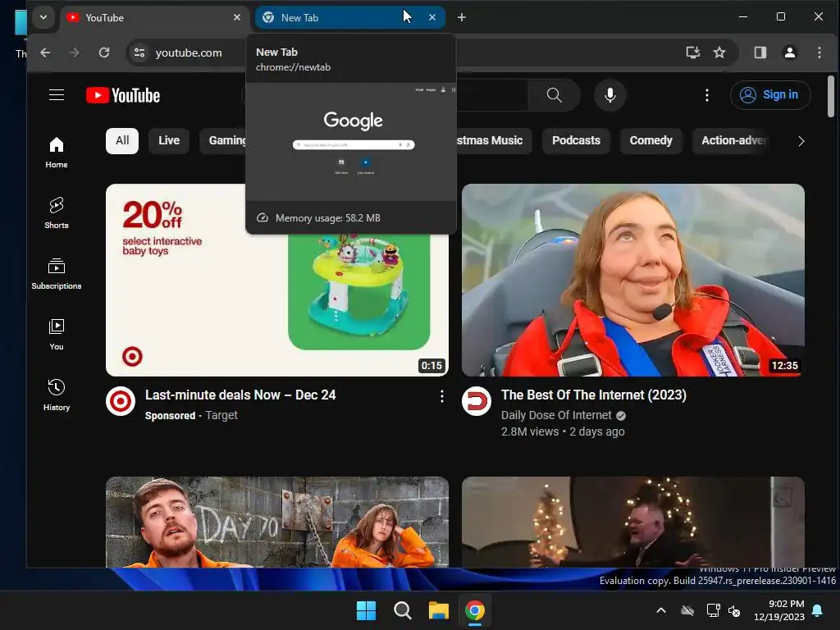Open the Windows Start menu
The height and width of the screenshot is (630, 840).
(367, 610)
